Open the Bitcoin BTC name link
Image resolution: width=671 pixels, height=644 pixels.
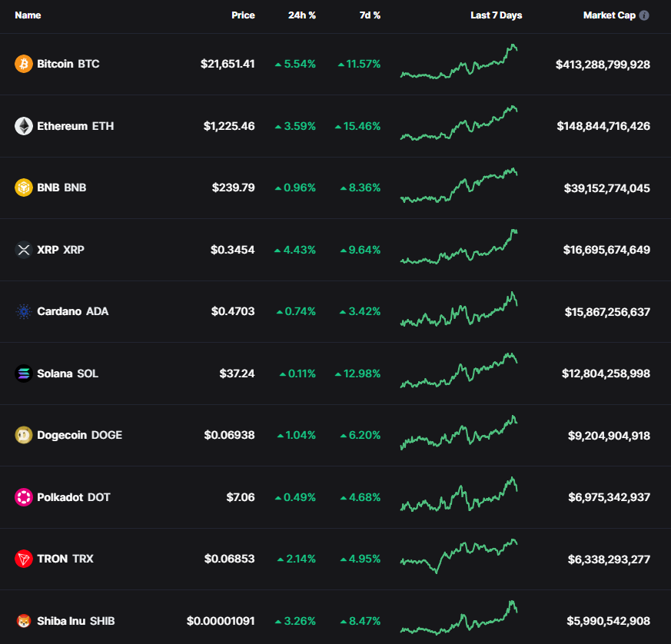click(x=68, y=64)
